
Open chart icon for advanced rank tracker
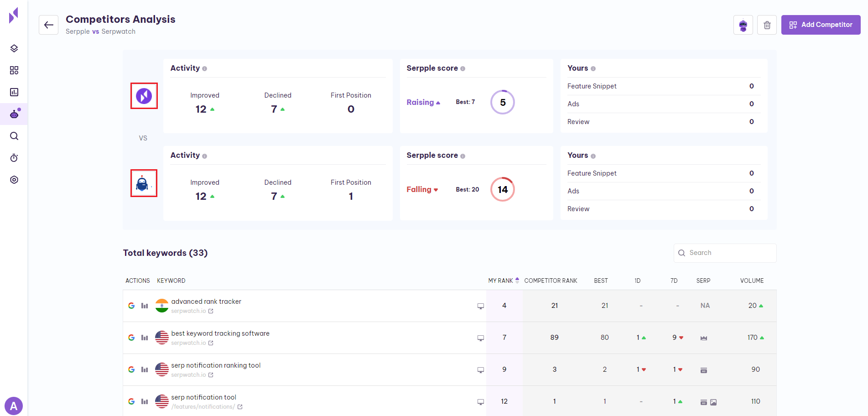[x=145, y=306]
